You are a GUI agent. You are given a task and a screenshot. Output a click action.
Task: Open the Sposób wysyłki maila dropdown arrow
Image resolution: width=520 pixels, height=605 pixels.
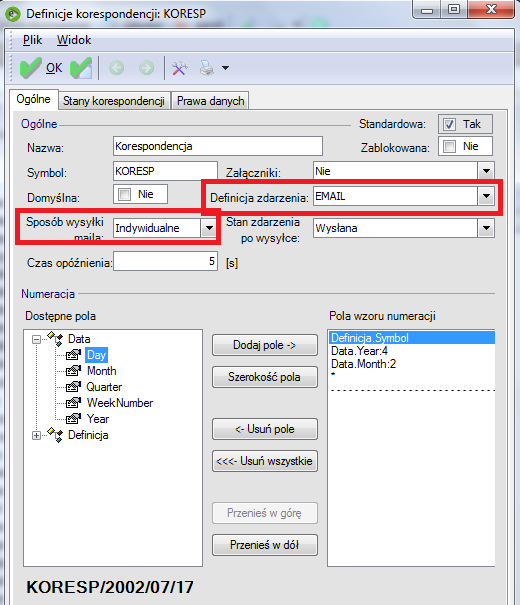[209, 228]
